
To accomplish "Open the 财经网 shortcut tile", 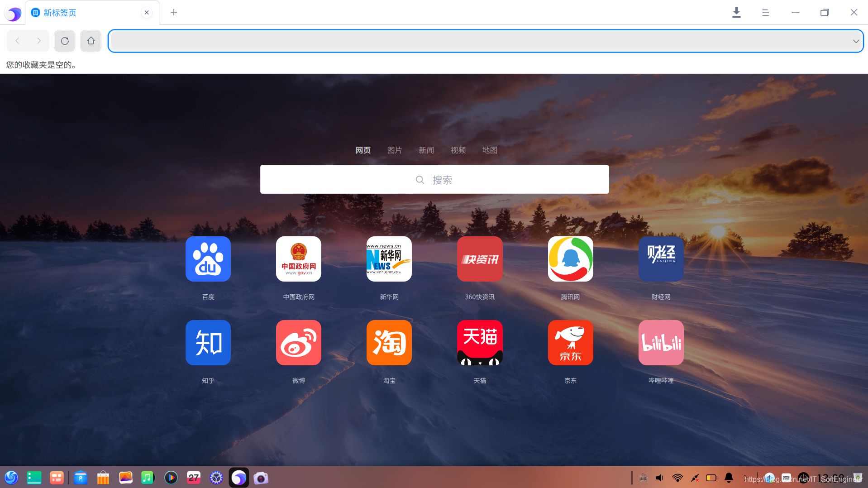I will [661, 259].
